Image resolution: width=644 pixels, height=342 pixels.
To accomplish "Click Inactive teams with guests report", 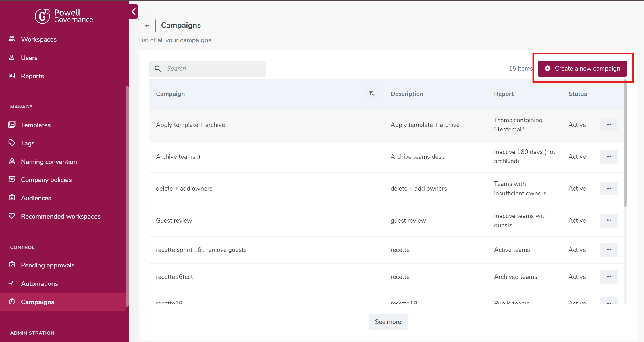I will 521,221.
